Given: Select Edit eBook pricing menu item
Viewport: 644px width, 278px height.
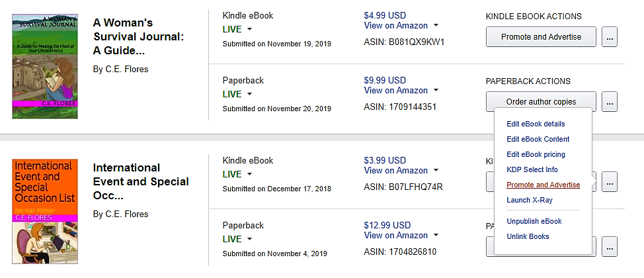Looking at the screenshot, I should 536,154.
